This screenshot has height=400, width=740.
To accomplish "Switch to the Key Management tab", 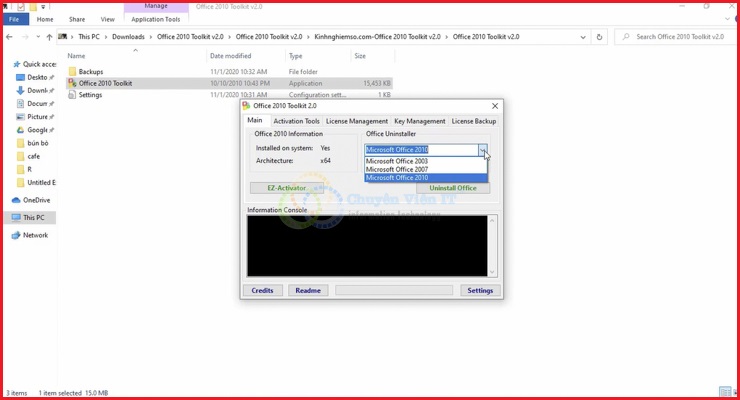I will [x=420, y=121].
